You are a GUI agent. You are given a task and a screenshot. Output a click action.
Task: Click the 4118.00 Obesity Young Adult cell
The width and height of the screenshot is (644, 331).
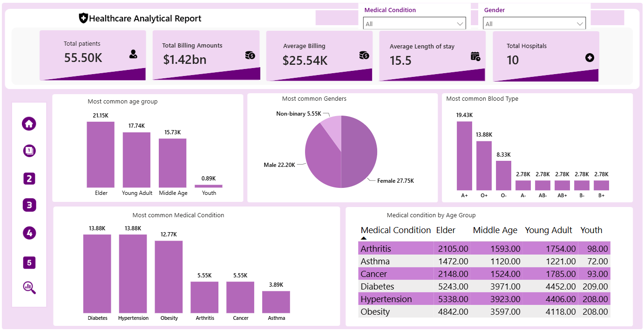(x=561, y=311)
